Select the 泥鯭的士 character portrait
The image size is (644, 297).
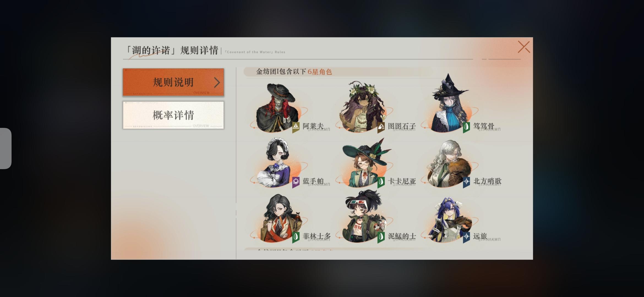pos(363,216)
